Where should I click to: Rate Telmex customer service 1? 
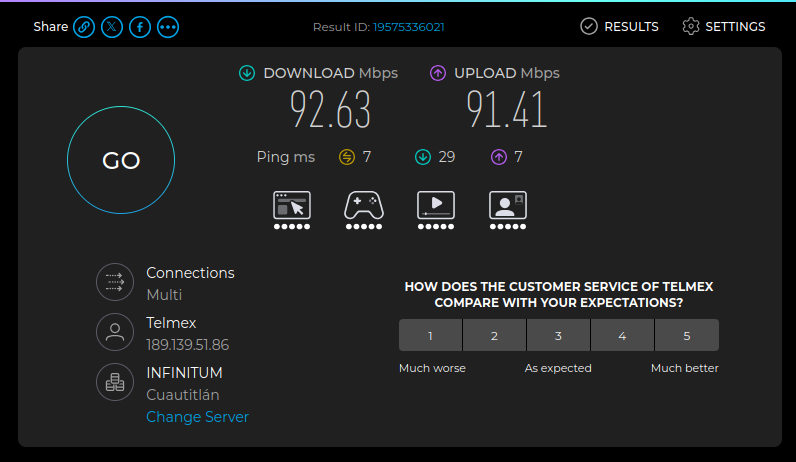pyautogui.click(x=430, y=335)
